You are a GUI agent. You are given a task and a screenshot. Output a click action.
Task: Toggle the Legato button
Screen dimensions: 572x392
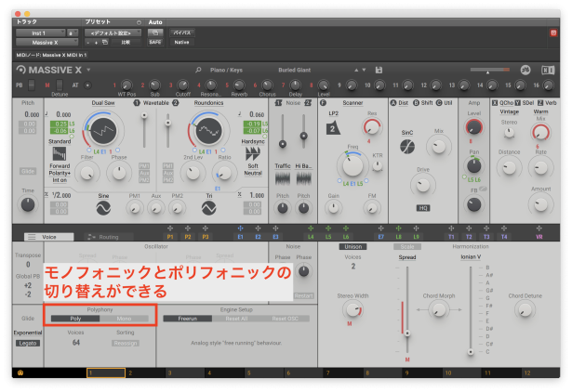(27, 343)
